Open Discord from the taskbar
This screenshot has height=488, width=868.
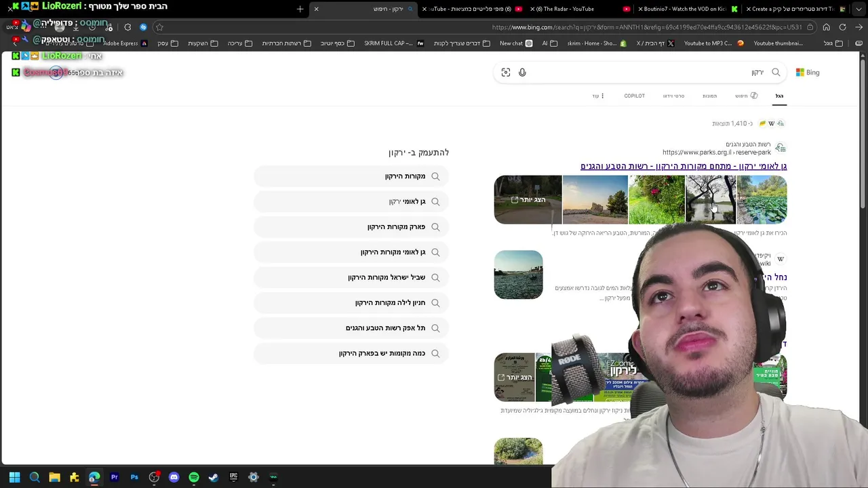174,477
